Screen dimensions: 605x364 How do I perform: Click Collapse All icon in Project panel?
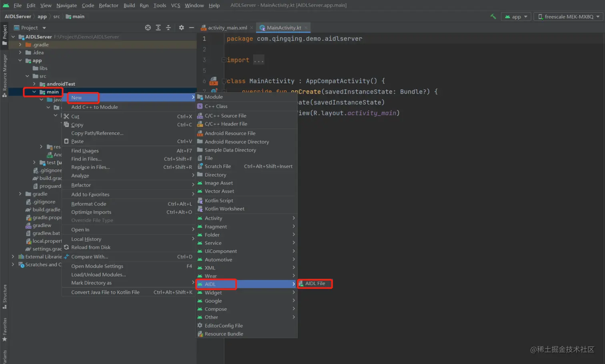[168, 28]
